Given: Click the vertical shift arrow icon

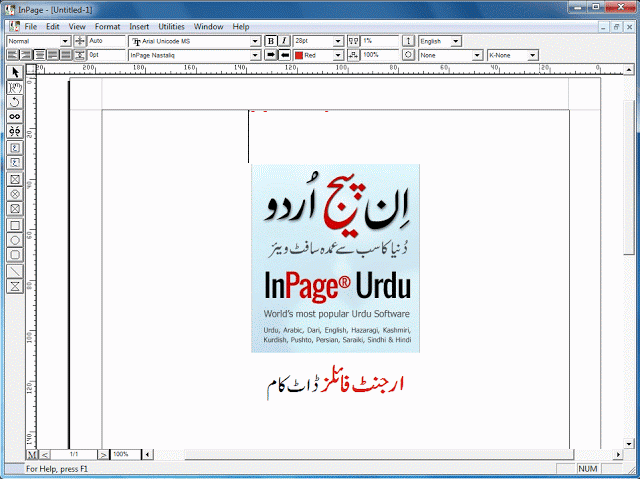Looking at the screenshot, I should click(408, 41).
